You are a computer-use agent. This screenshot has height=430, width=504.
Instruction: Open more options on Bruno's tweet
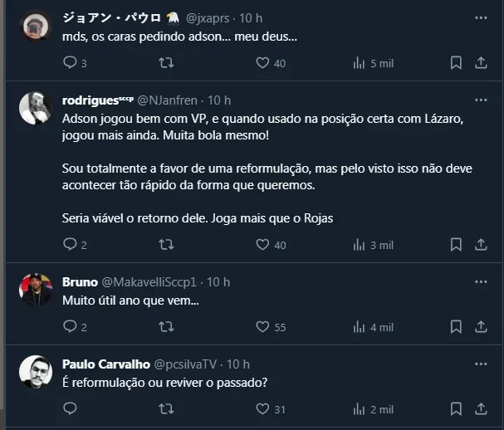[x=481, y=282]
